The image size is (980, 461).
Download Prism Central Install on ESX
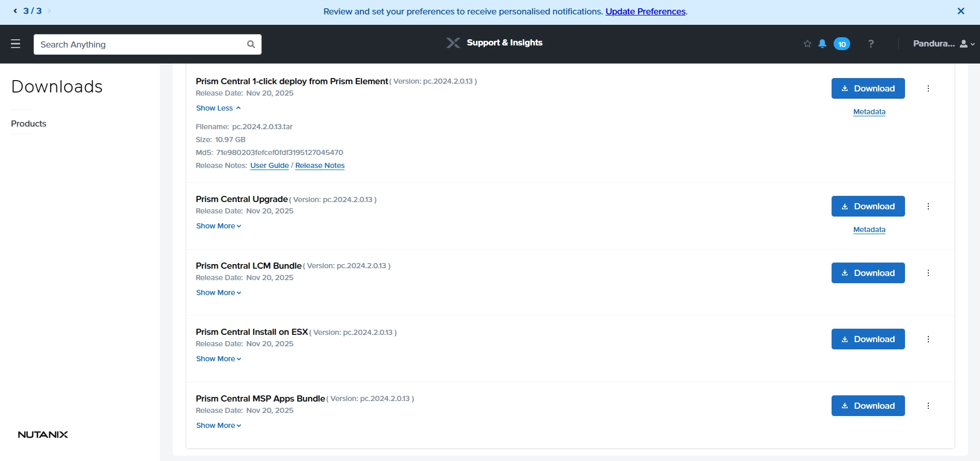point(868,339)
